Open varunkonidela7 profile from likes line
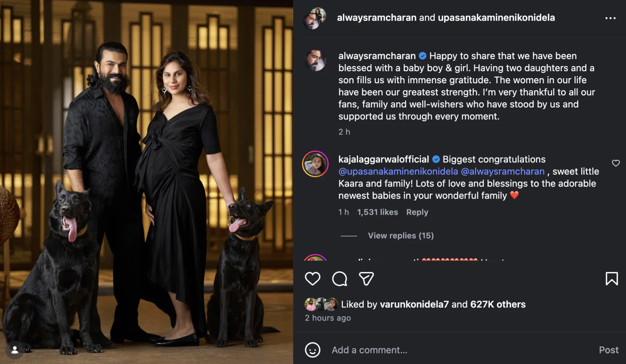 point(414,304)
